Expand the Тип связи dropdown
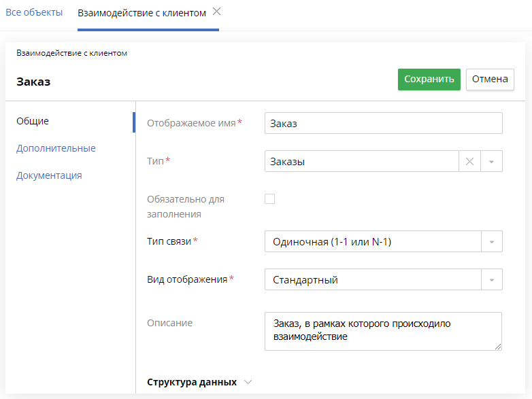This screenshot has height=399, width=532. [x=492, y=241]
